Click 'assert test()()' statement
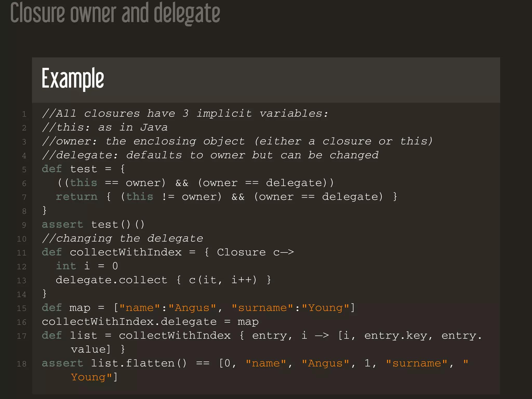The image size is (532, 399). [93, 225]
